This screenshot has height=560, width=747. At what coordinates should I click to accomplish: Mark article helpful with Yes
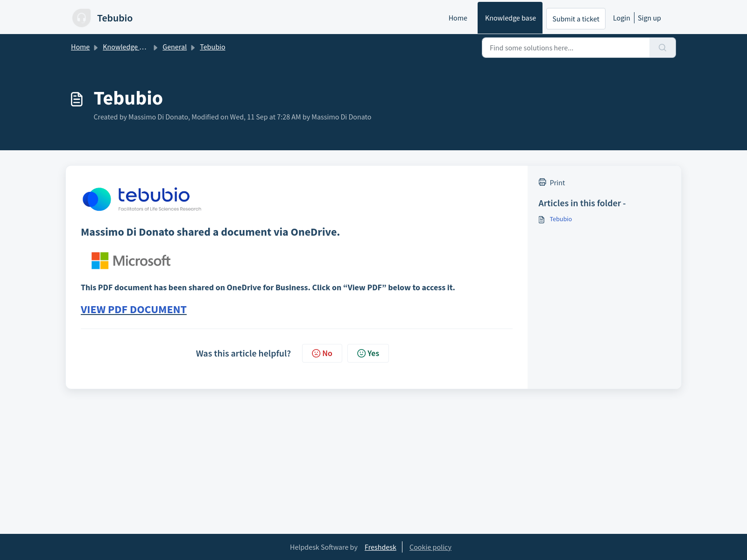click(368, 353)
